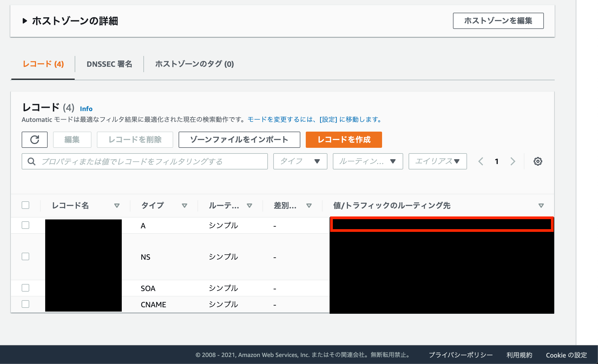This screenshot has width=598, height=364.
Task: Open the routing policy filter dropdown
Action: pos(368,161)
